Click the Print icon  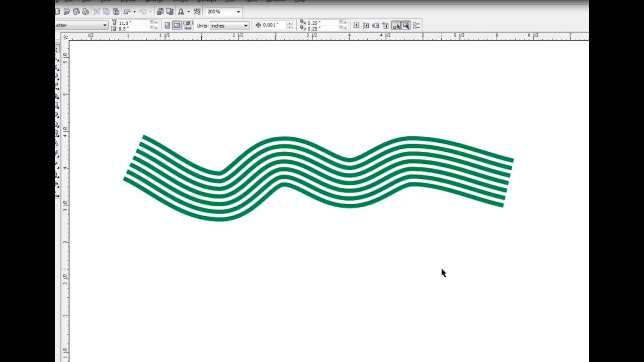tap(86, 12)
